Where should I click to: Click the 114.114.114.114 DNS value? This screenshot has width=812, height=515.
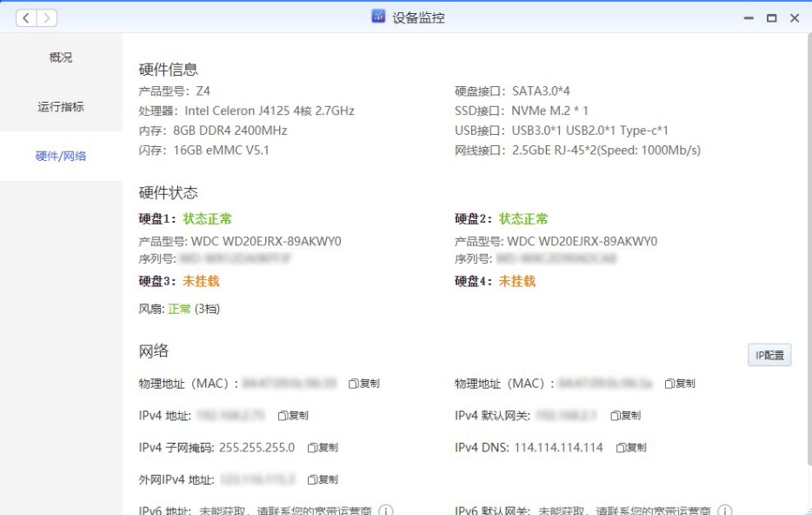pyautogui.click(x=558, y=448)
